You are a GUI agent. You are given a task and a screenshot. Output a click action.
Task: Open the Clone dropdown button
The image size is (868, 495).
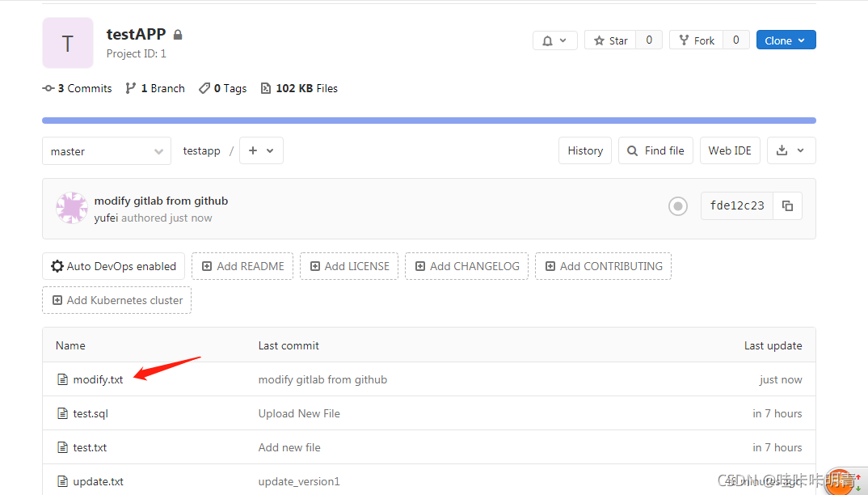(x=786, y=40)
